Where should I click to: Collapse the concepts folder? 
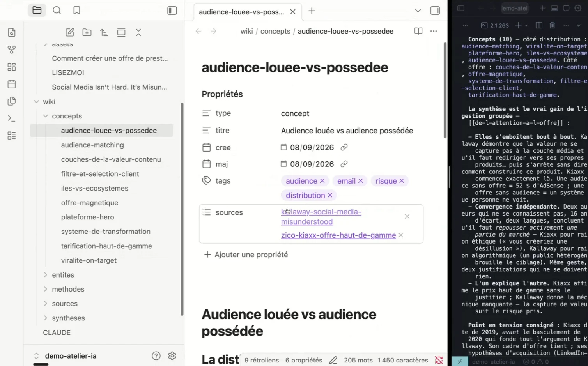pyautogui.click(x=45, y=116)
